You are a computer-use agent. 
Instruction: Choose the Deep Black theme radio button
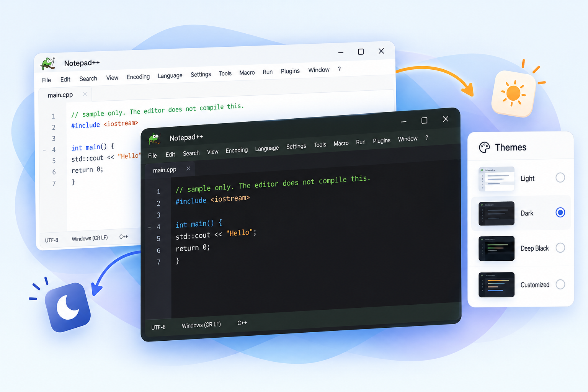click(560, 248)
